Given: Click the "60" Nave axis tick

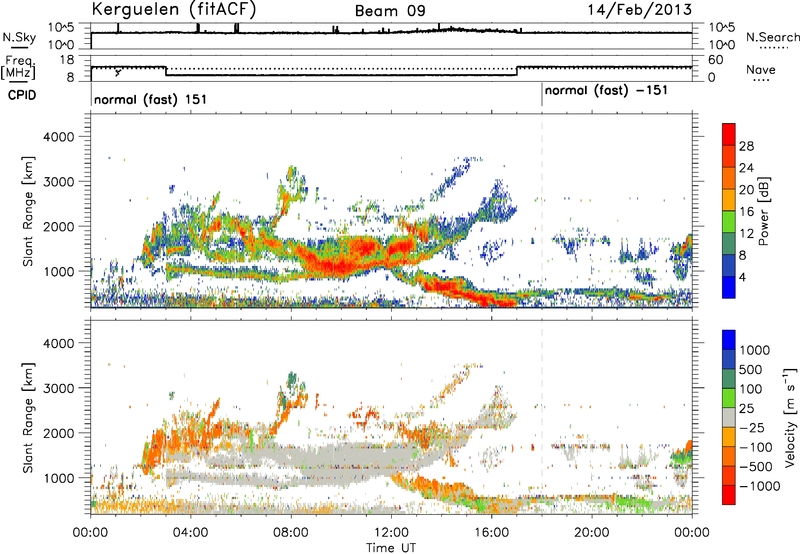Looking at the screenshot, I should point(715,60).
